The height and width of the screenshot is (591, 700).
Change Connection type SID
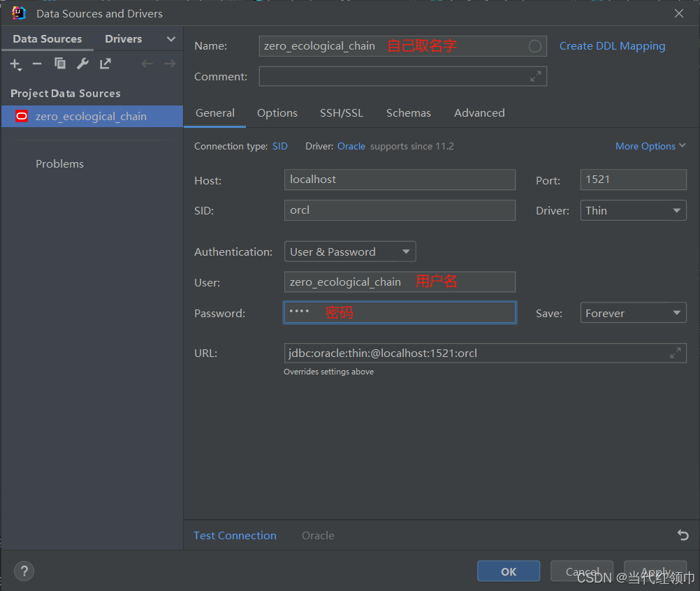pos(280,146)
